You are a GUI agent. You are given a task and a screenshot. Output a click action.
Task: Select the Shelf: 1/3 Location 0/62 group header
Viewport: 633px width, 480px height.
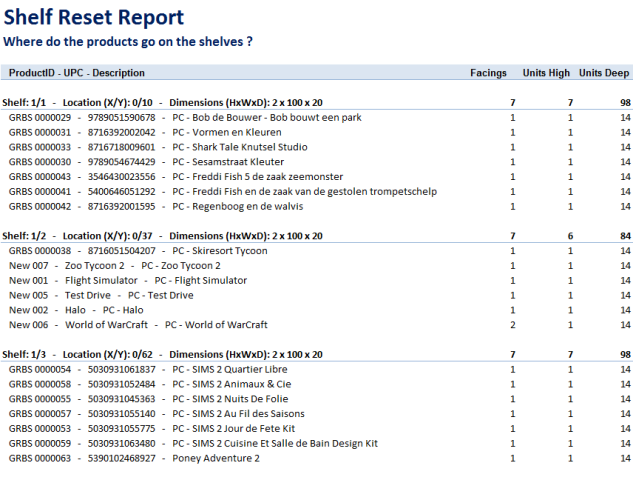(316, 354)
